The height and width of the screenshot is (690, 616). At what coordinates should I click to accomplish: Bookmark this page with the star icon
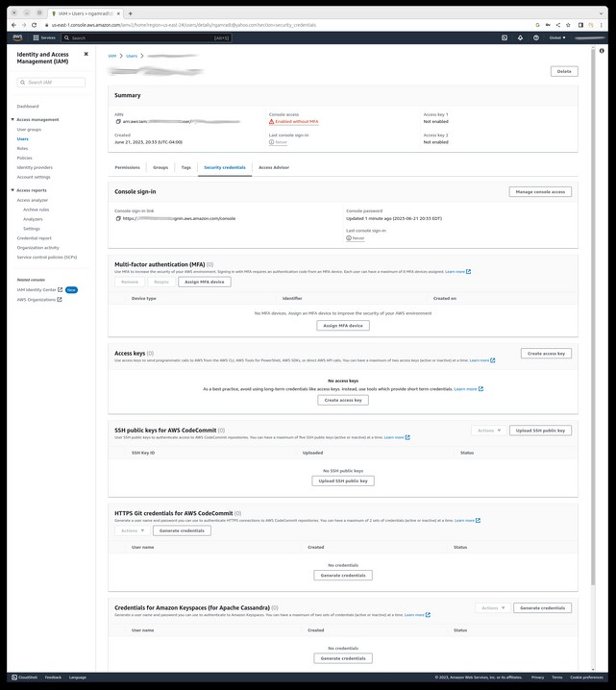(569, 25)
